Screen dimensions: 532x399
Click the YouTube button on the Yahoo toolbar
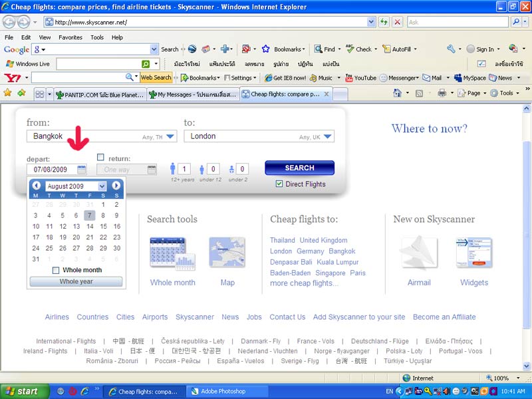pyautogui.click(x=360, y=78)
